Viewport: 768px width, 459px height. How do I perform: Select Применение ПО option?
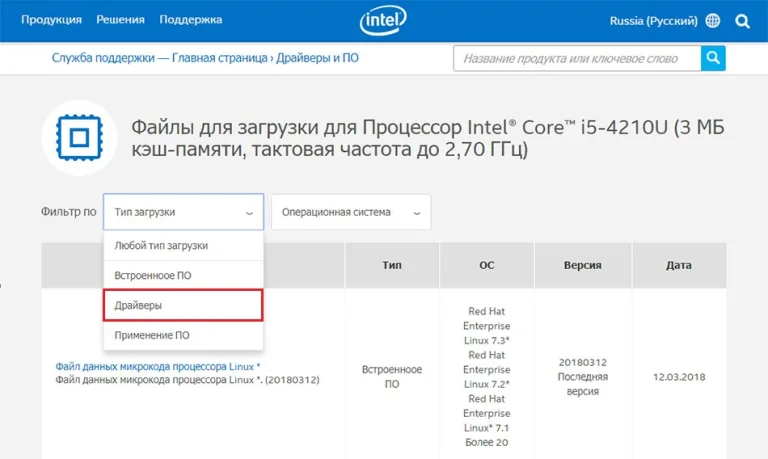(x=183, y=335)
